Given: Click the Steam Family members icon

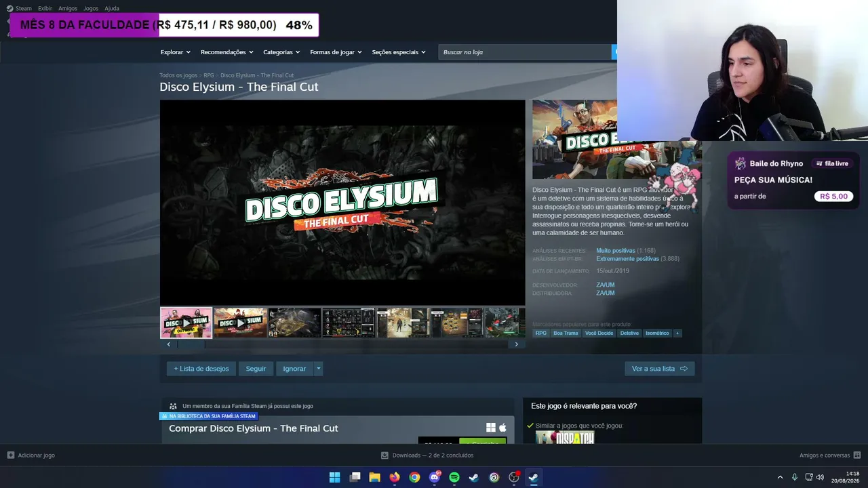Looking at the screenshot, I should coord(173,407).
